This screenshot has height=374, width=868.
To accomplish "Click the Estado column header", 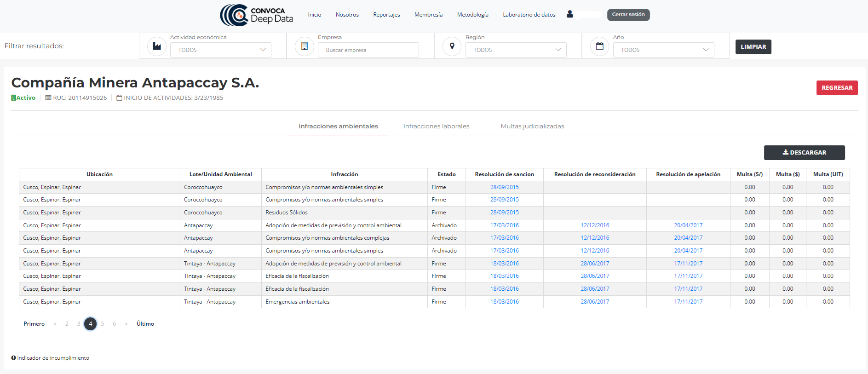I will pyautogui.click(x=447, y=174).
